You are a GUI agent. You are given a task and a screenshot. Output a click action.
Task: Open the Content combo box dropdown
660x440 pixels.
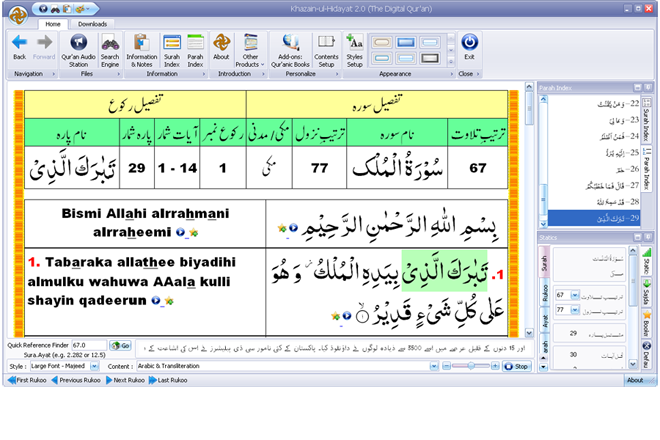[x=434, y=366]
